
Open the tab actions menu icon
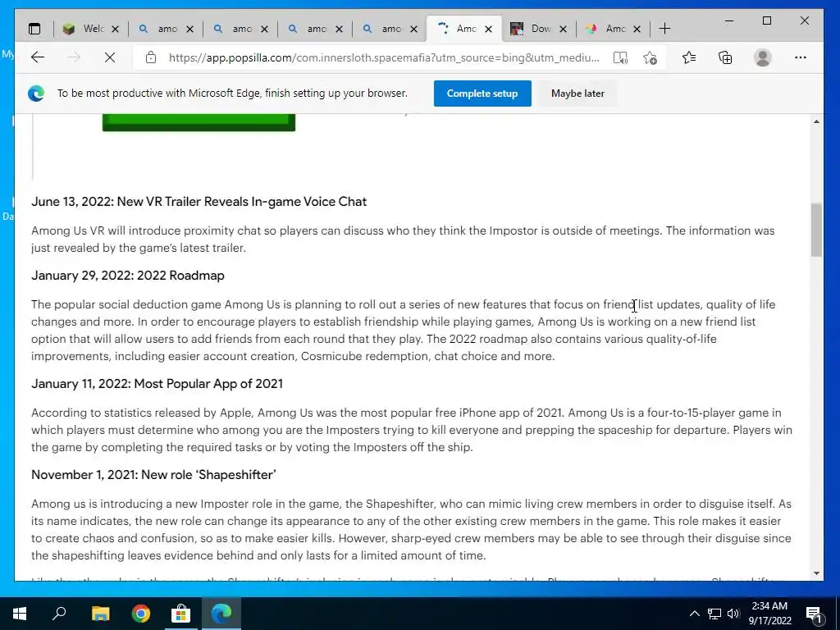34,29
